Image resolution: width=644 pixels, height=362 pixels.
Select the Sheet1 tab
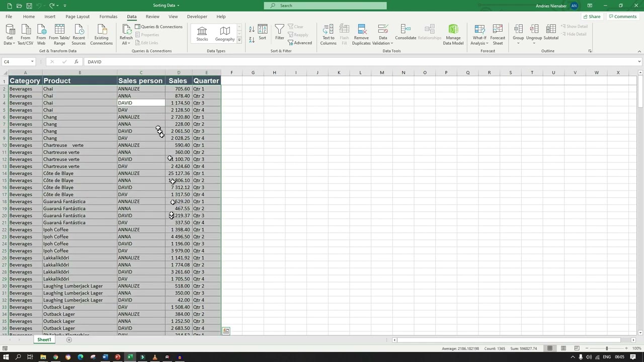click(x=44, y=340)
